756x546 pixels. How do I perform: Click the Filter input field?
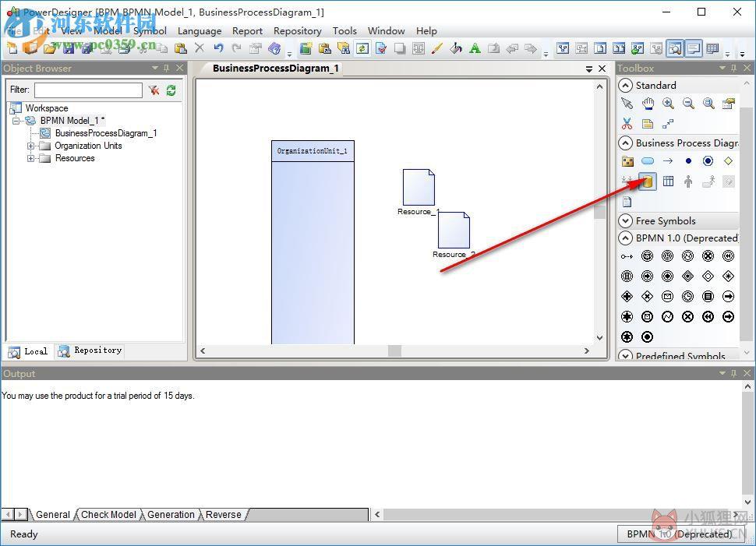click(x=88, y=90)
